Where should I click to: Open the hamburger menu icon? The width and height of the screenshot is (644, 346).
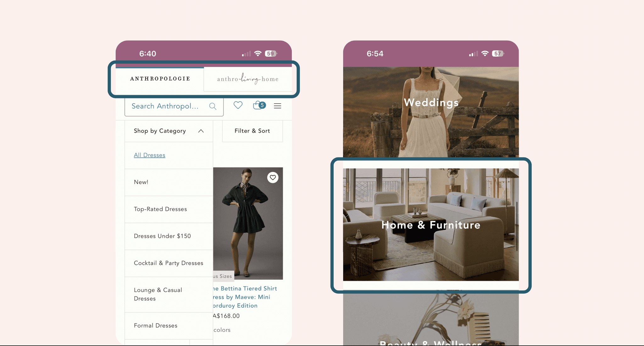click(277, 106)
